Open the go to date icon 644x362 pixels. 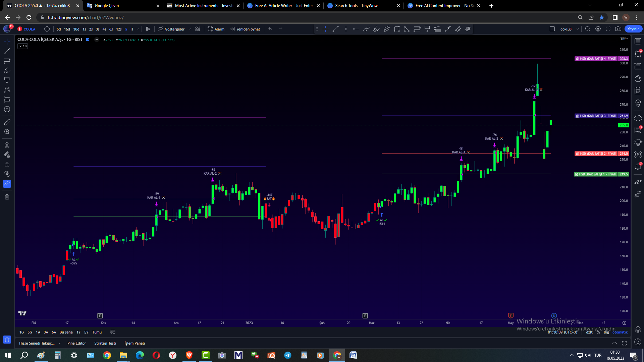click(113, 332)
